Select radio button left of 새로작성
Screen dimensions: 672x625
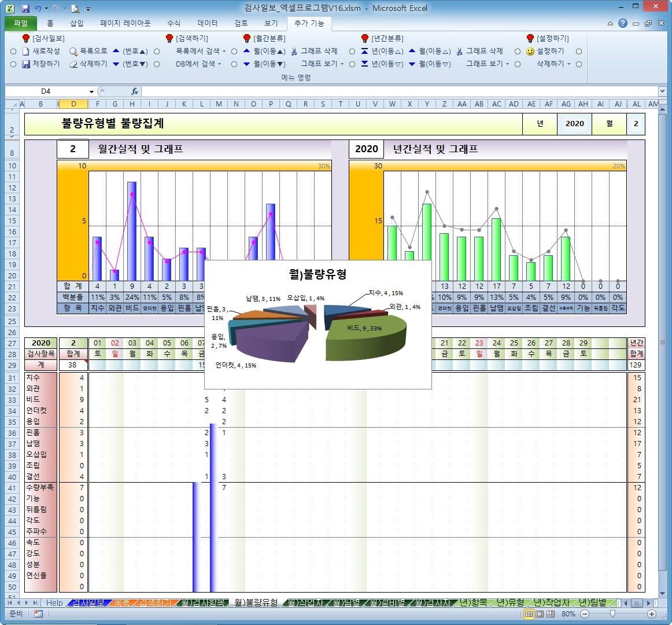(13, 52)
